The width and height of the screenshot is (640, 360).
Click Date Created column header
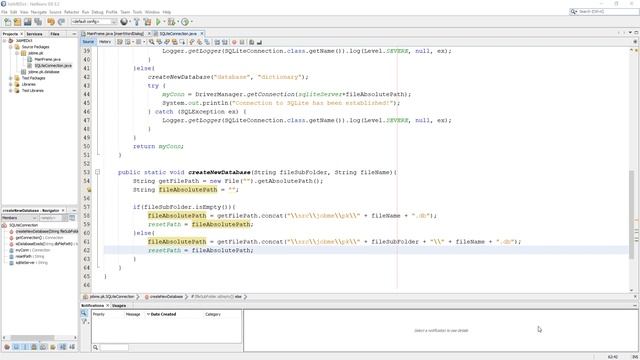[163, 314]
